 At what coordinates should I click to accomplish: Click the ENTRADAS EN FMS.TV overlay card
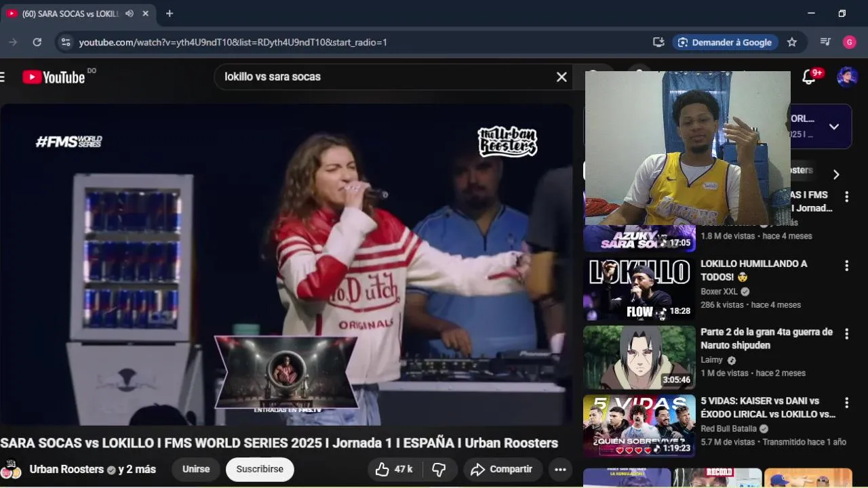click(286, 373)
